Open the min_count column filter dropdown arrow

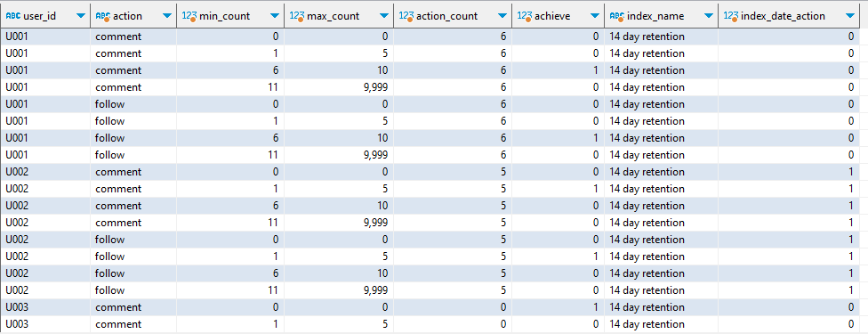(275, 17)
